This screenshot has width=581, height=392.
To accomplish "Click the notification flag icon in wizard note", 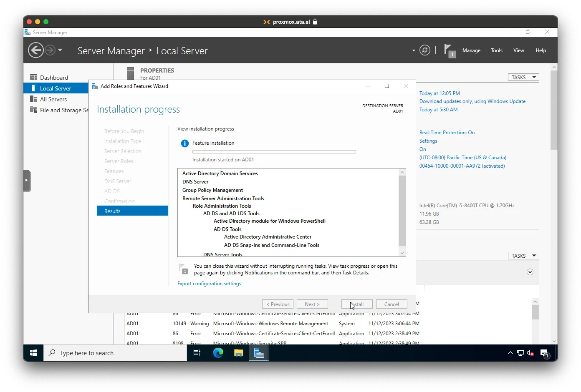I will click(183, 269).
